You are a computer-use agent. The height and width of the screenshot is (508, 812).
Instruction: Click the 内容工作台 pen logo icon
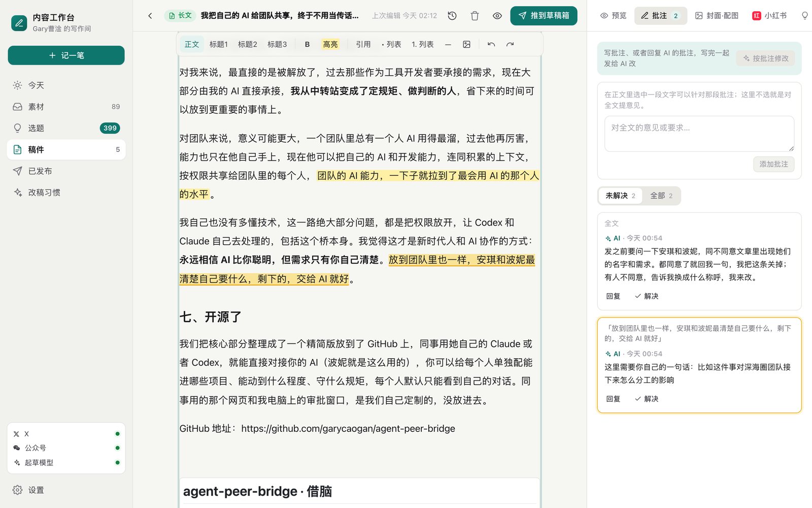[19, 23]
